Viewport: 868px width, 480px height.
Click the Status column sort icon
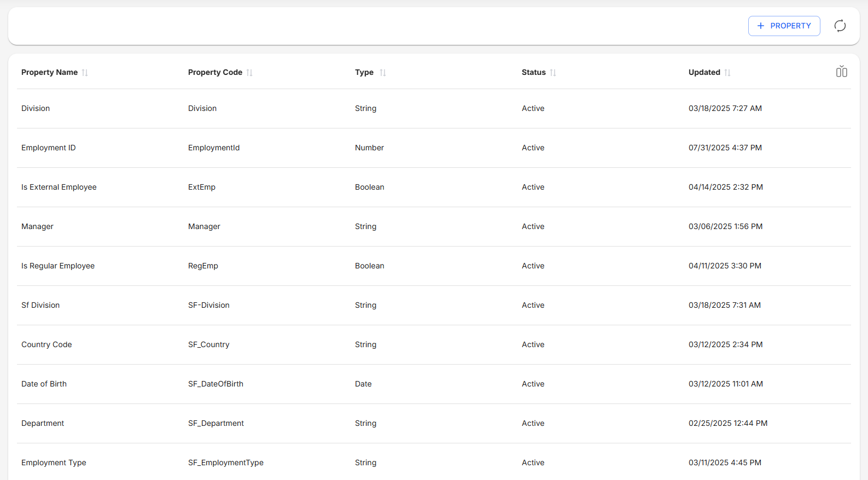553,73
